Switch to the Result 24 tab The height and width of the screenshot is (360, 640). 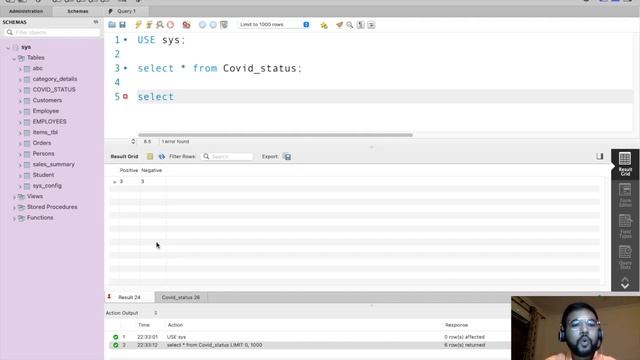[129, 297]
